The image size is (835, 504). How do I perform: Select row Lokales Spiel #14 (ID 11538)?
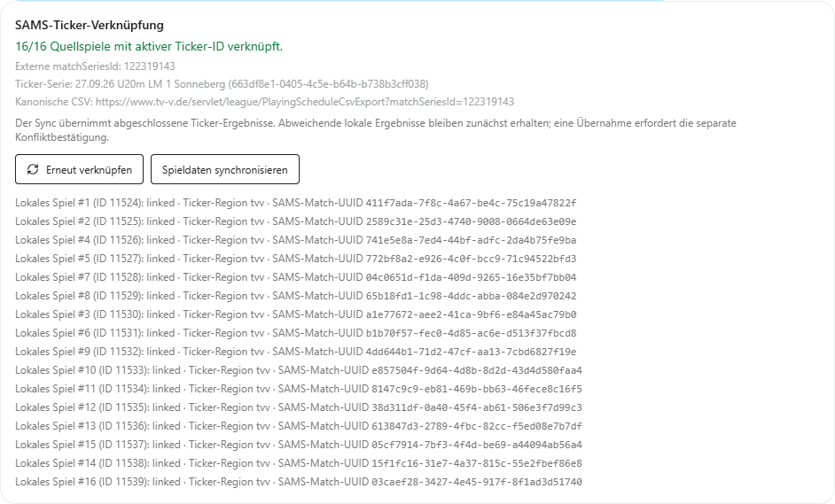(298, 463)
